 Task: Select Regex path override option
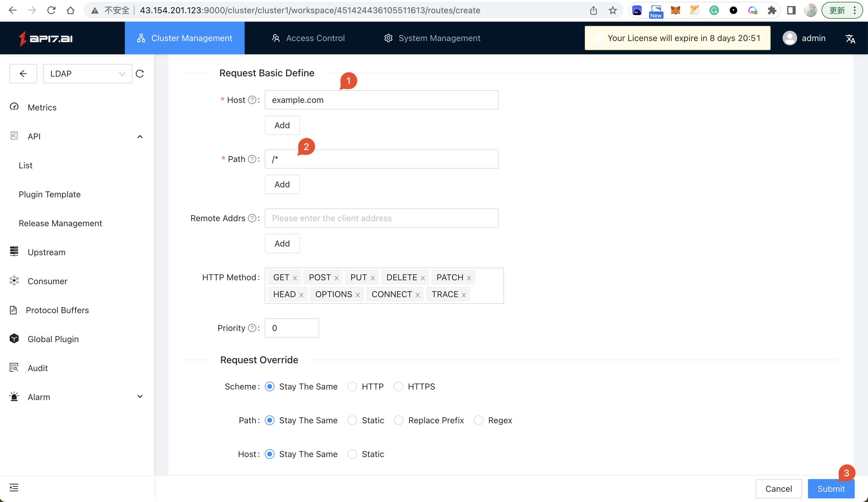478,420
